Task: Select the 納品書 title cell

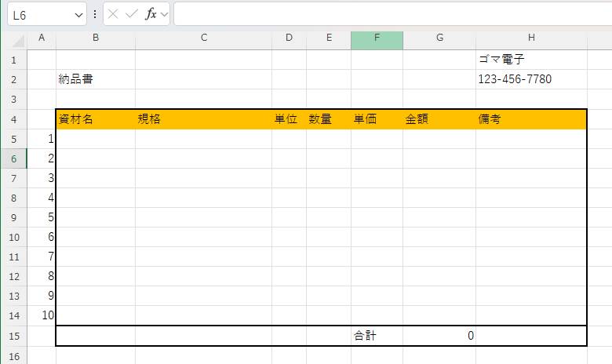Action: pyautogui.click(x=95, y=79)
